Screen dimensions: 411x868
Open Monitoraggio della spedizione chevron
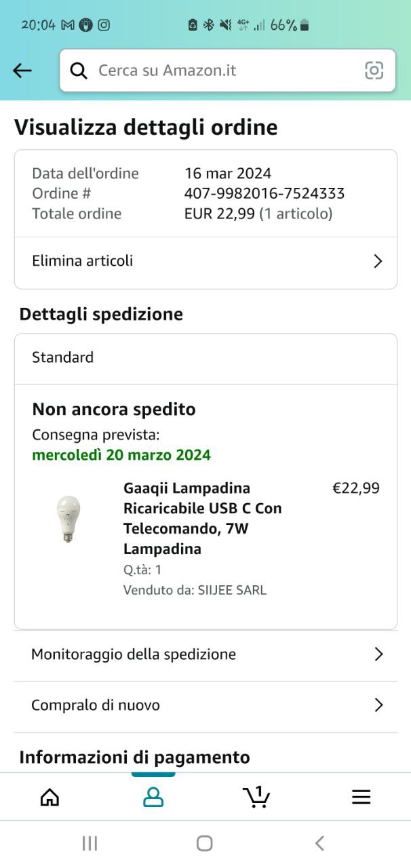pos(378,654)
